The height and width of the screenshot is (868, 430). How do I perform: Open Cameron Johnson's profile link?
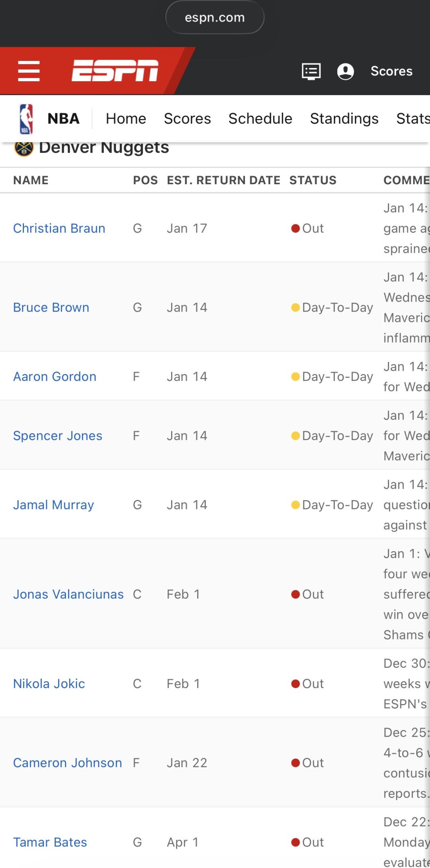point(67,763)
